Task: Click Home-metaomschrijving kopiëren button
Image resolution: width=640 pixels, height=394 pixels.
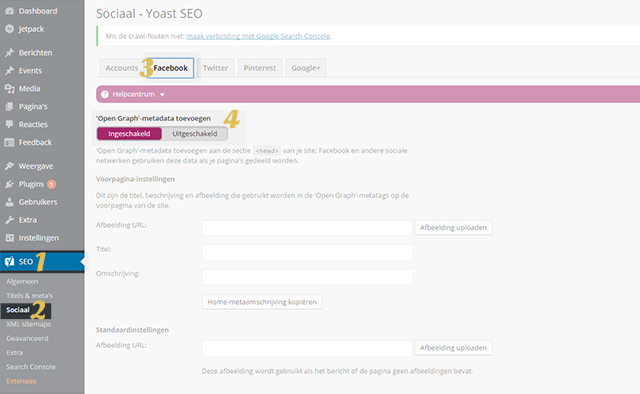Action: [262, 302]
